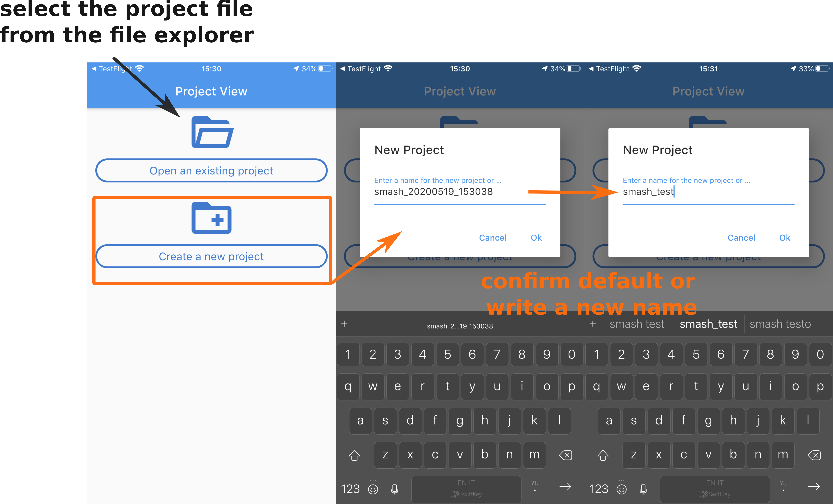Tap the plus icon on right keyboard suggestion bar
This screenshot has height=504, width=833.
(593, 324)
